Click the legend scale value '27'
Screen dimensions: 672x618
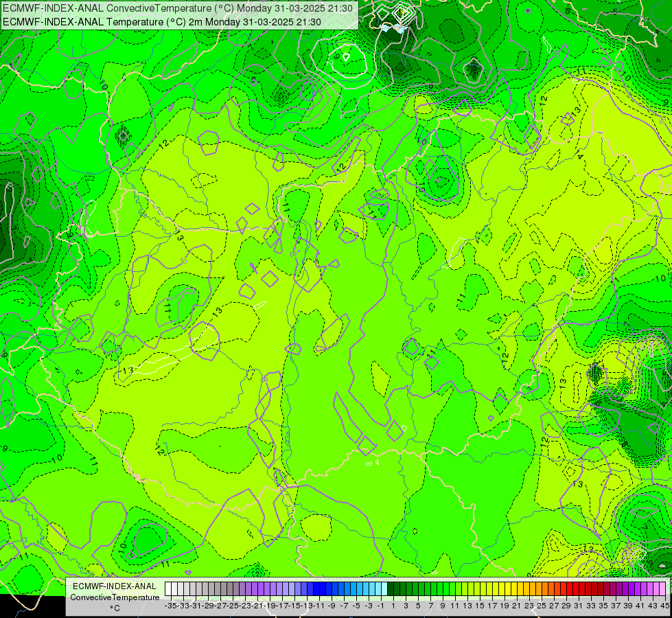click(x=554, y=606)
